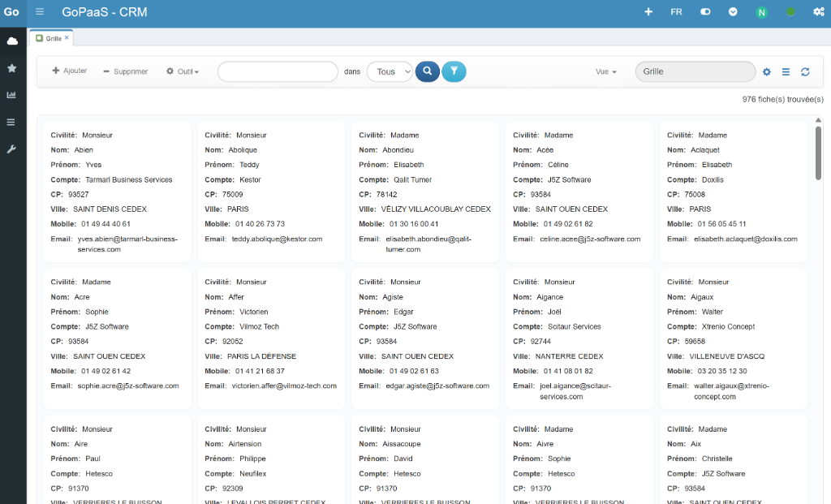The width and height of the screenshot is (831, 504).
Task: Open the FR language menu
Action: tap(676, 12)
